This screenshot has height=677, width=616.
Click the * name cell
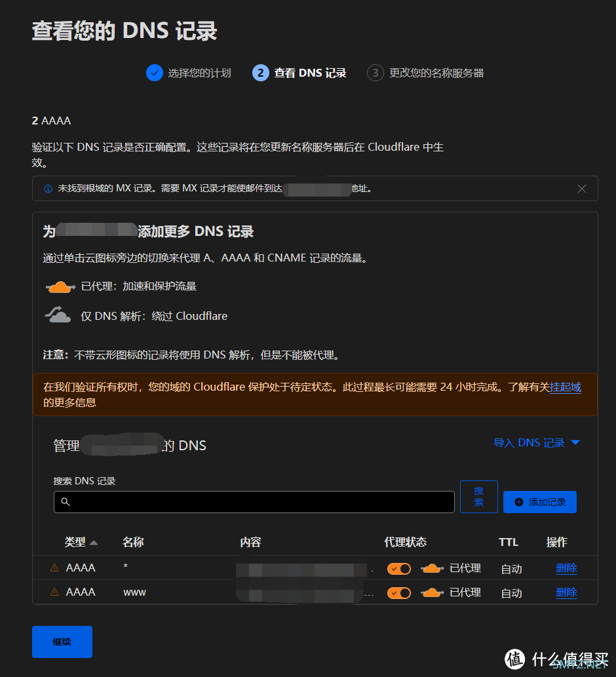(x=126, y=566)
